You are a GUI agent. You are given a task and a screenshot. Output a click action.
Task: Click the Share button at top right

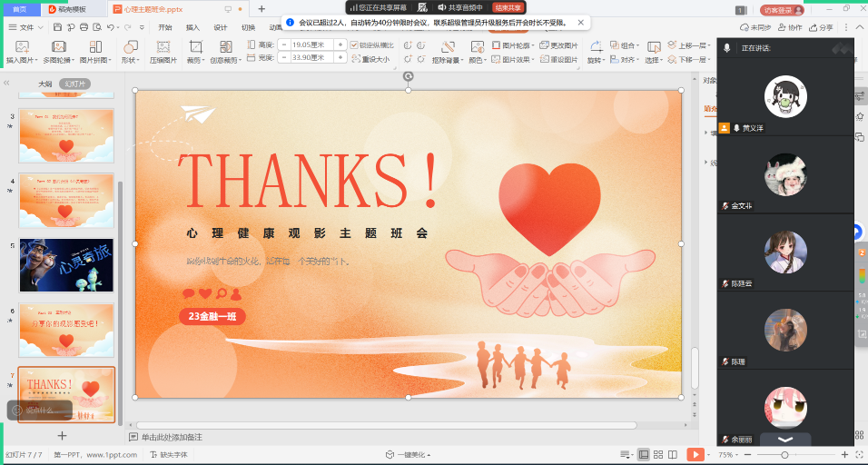(821, 27)
